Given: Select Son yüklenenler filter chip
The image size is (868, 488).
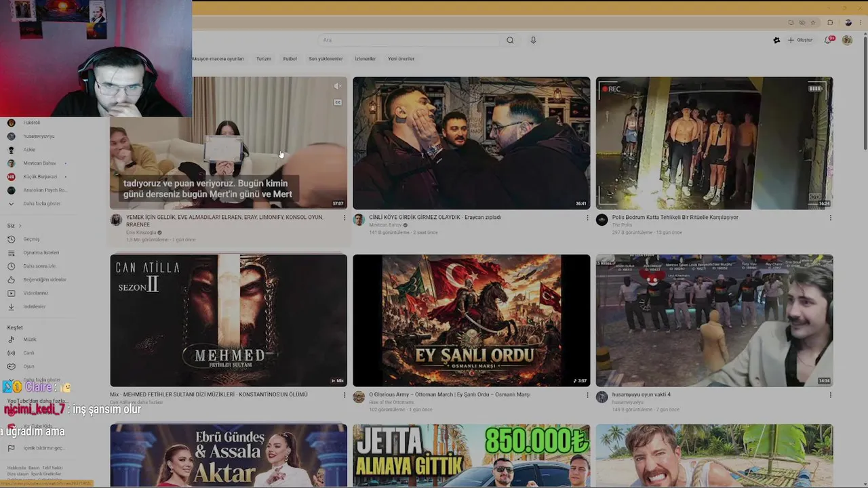Looking at the screenshot, I should (x=325, y=59).
